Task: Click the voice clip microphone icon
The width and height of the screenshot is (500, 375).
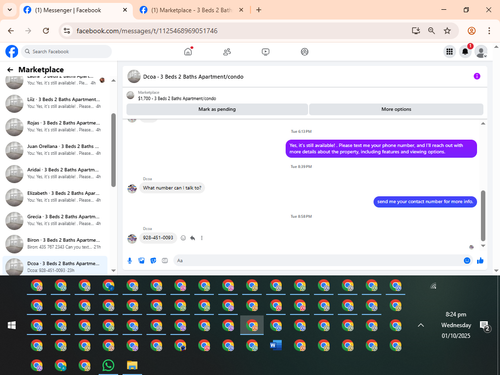Action: coord(130,261)
